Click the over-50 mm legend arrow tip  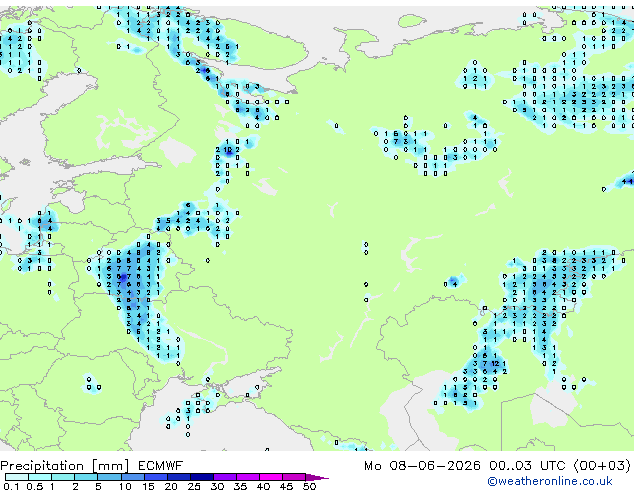click(x=317, y=477)
